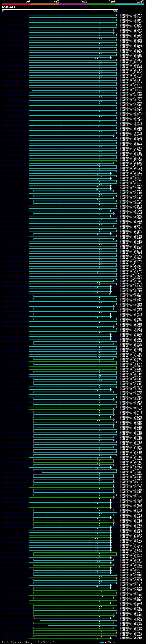Click the UniRef100_B9N631 label
The height and width of the screenshot is (644, 146).
(x=131, y=37)
